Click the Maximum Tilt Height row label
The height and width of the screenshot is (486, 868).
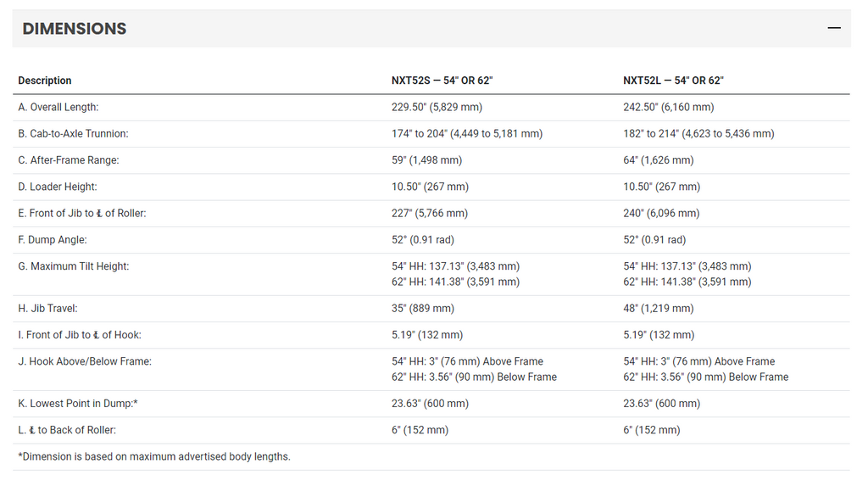[74, 266]
